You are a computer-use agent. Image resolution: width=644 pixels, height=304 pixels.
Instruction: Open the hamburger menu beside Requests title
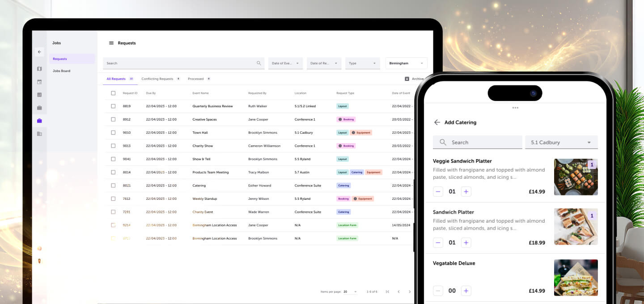(x=111, y=43)
